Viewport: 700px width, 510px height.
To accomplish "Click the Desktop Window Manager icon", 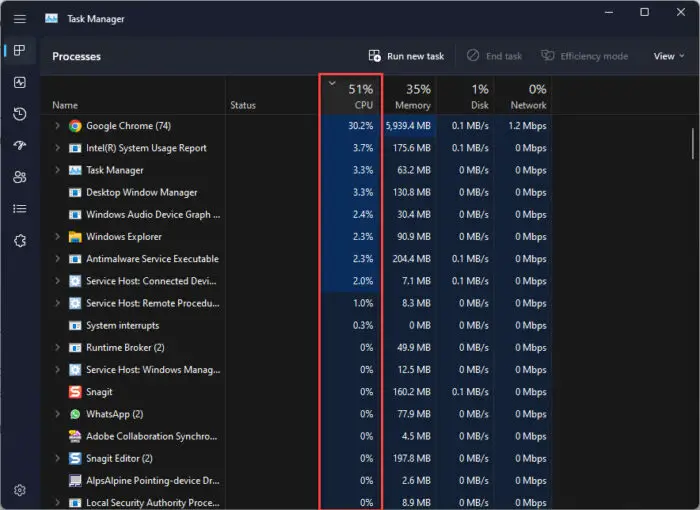I will coord(75,192).
